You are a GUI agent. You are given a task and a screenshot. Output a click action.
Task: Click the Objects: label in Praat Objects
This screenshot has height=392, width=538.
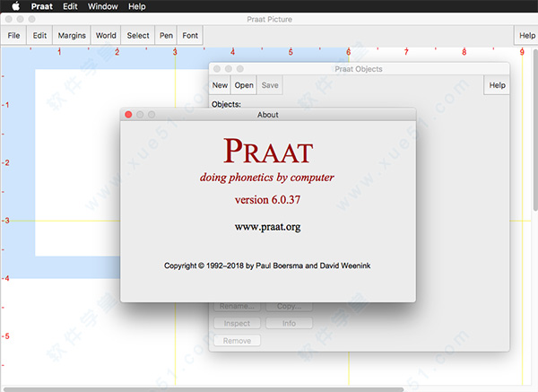[226, 104]
